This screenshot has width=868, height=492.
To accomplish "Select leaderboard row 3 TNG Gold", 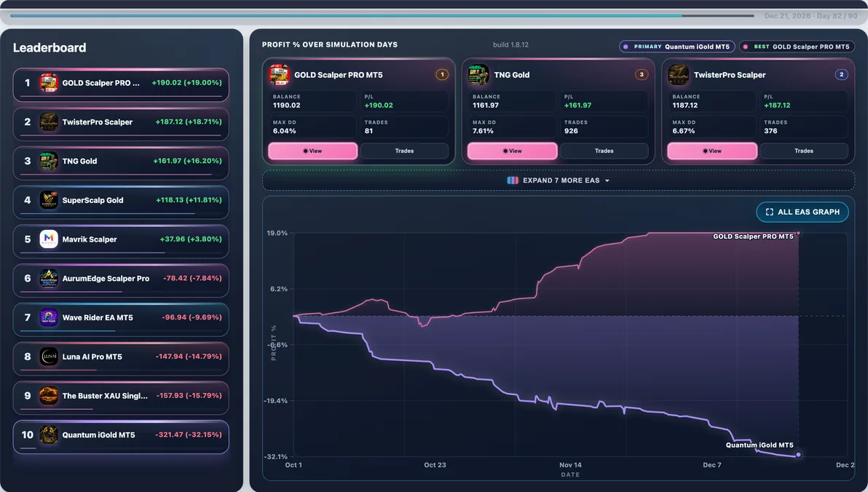I will (x=121, y=163).
